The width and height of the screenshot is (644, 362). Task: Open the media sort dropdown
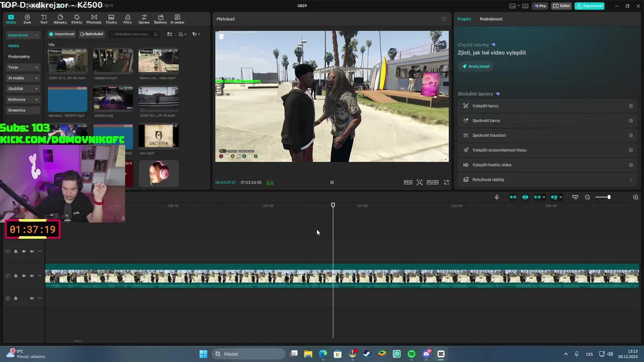pyautogui.click(x=183, y=34)
